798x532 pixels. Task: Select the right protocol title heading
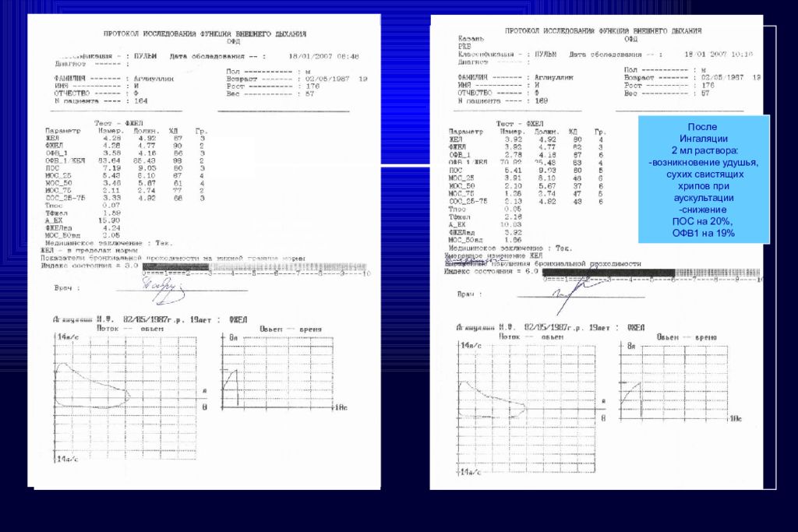602,31
